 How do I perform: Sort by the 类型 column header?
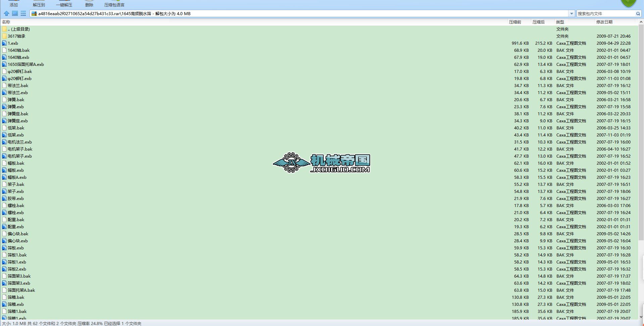click(x=560, y=22)
